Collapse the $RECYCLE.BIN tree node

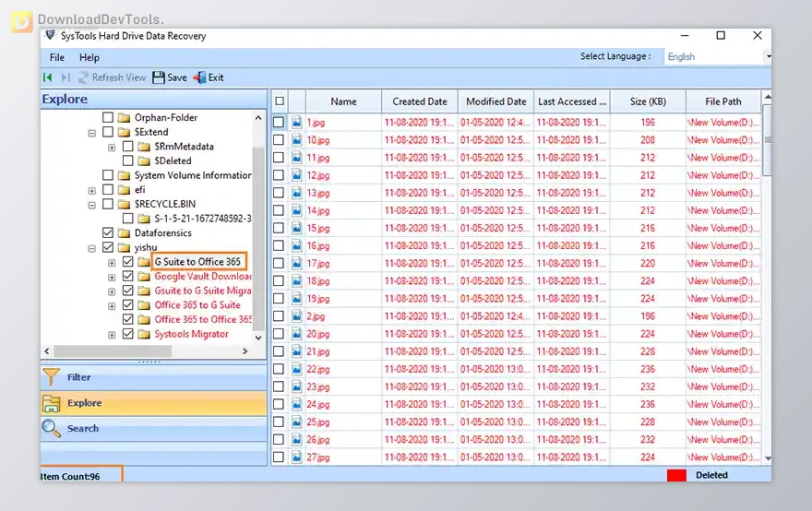click(x=91, y=205)
